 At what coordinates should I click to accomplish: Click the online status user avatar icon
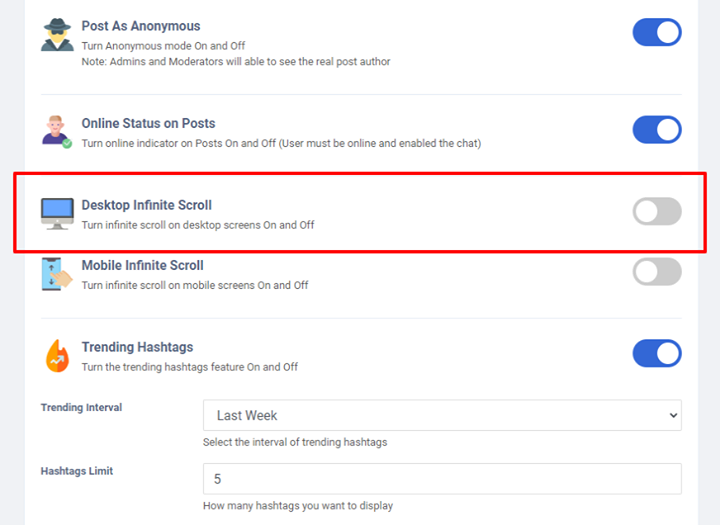[57, 132]
